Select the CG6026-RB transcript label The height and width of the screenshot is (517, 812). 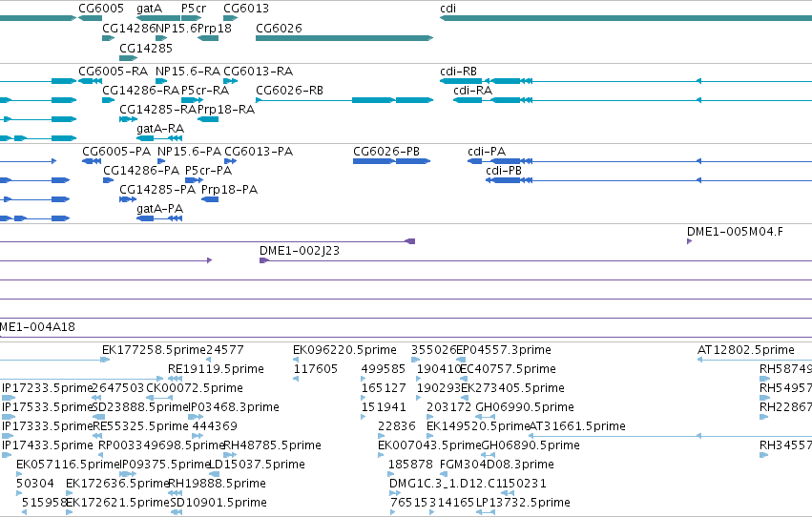[x=289, y=90]
